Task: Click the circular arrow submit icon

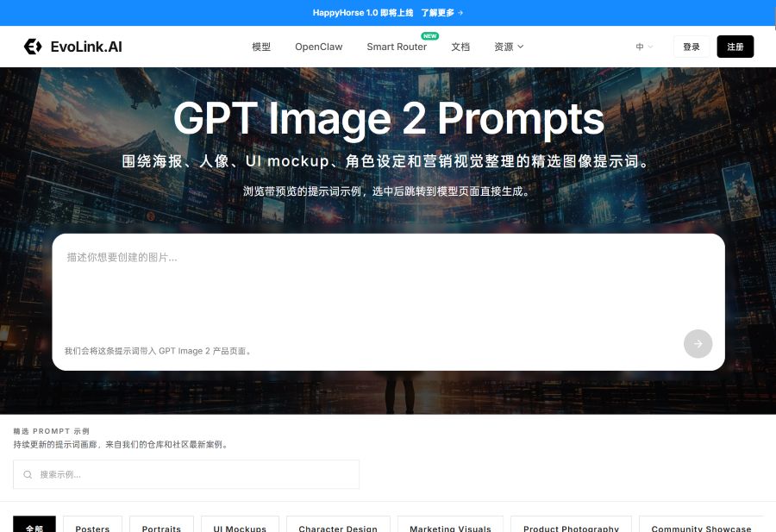Action: pyautogui.click(x=698, y=343)
